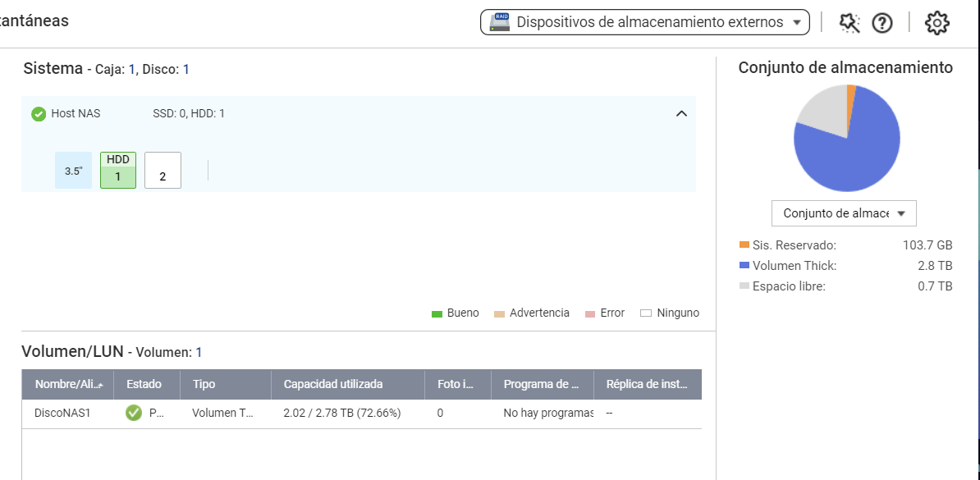Click the Estado column header

pos(144,384)
